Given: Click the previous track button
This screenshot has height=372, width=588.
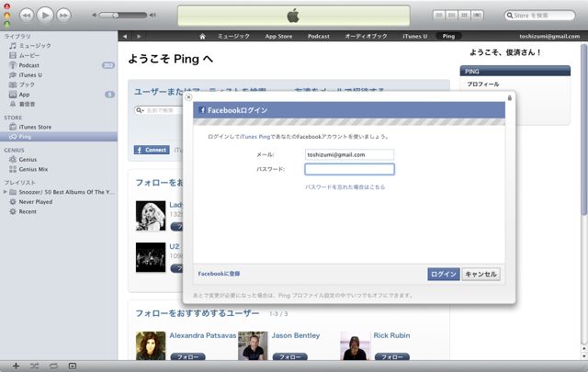Looking at the screenshot, I should [x=27, y=16].
